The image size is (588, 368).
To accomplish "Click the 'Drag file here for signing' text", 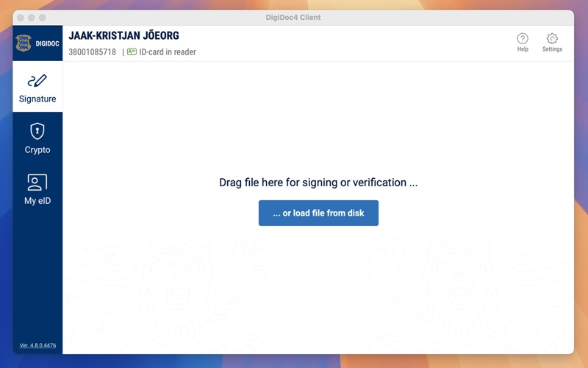I will click(x=318, y=183).
